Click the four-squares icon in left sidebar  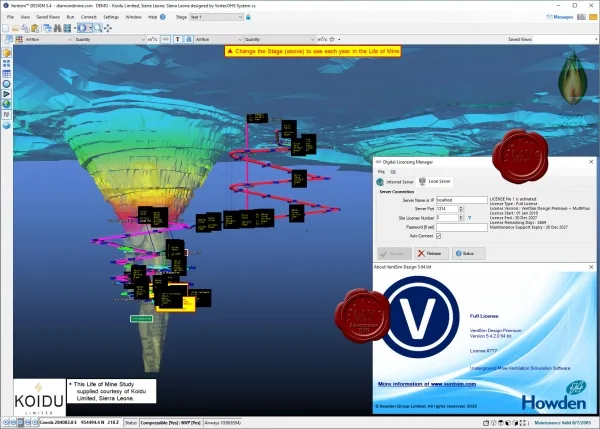point(7,64)
